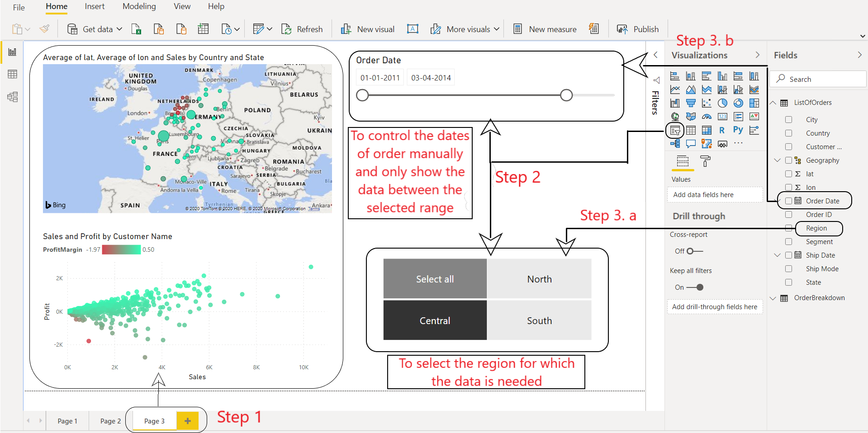868x433 pixels.
Task: Check the Segment field checkbox
Action: tap(788, 242)
